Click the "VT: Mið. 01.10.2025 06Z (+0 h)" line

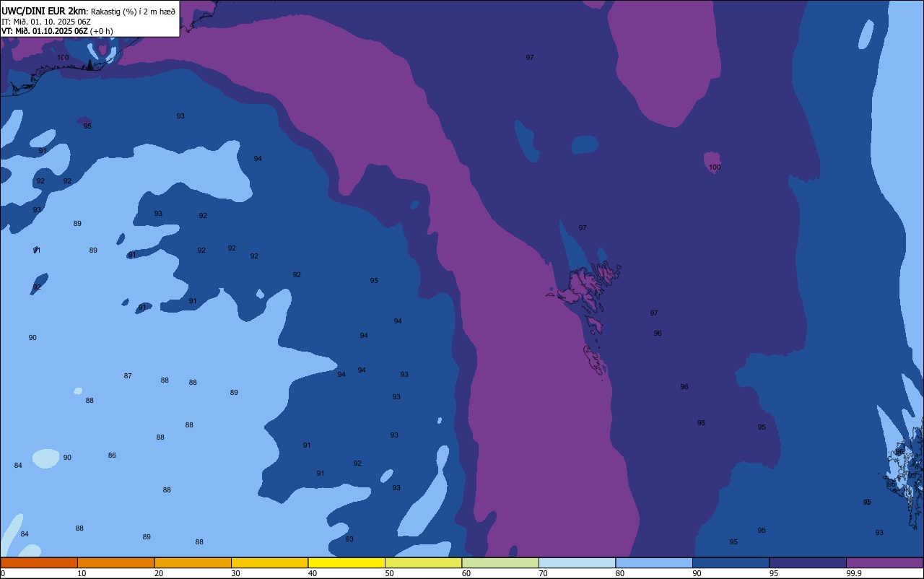click(57, 31)
